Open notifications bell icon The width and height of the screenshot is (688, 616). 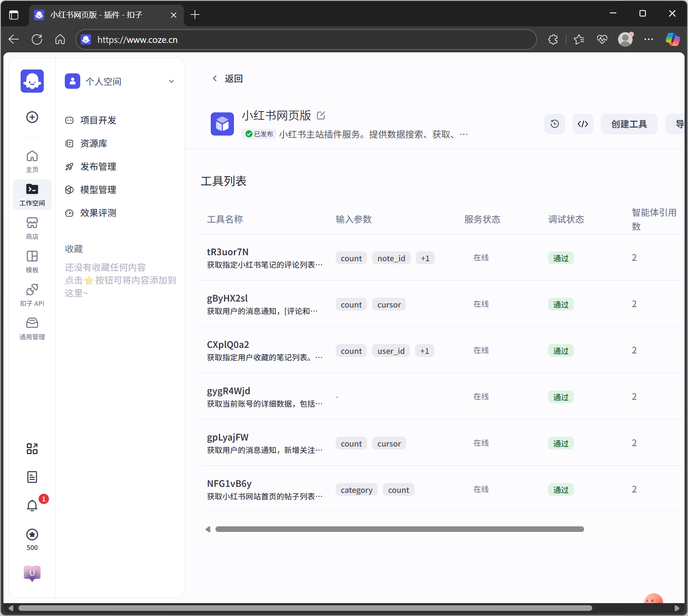pos(32,506)
